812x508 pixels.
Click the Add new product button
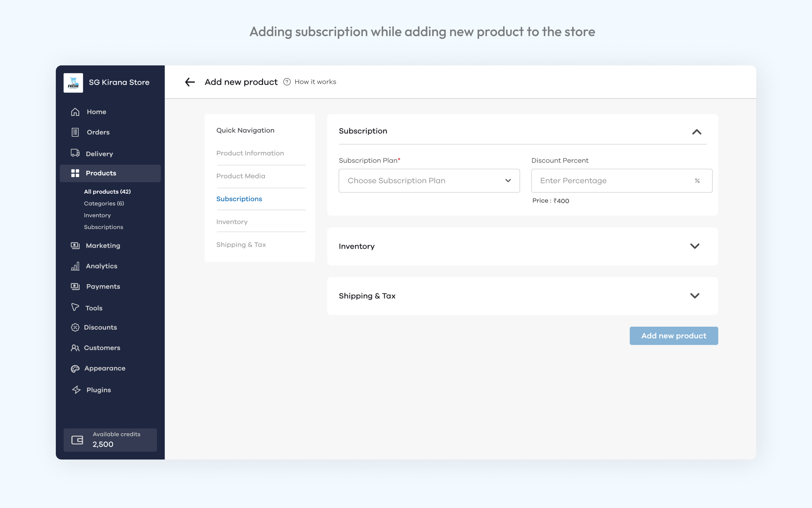pos(674,336)
